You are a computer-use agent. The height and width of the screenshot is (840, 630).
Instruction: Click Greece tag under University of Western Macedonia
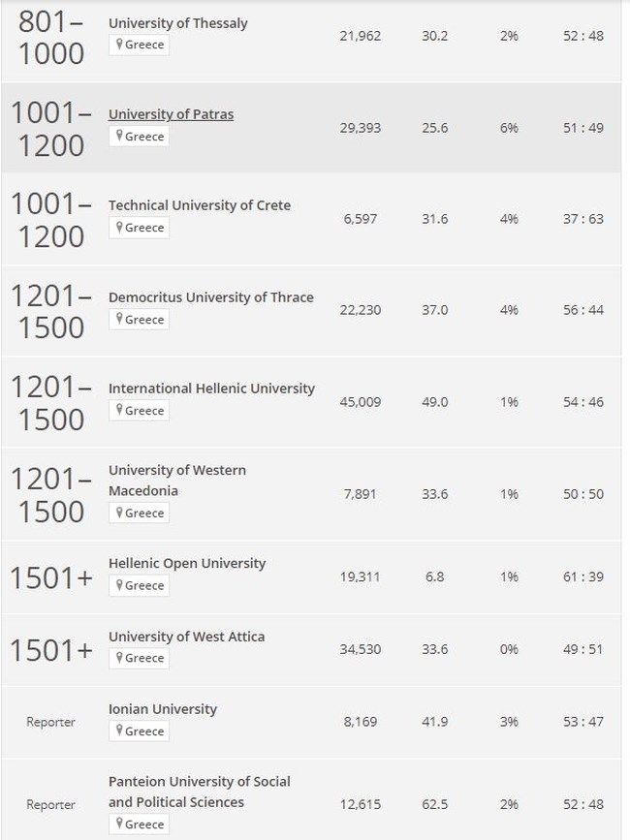click(x=140, y=513)
